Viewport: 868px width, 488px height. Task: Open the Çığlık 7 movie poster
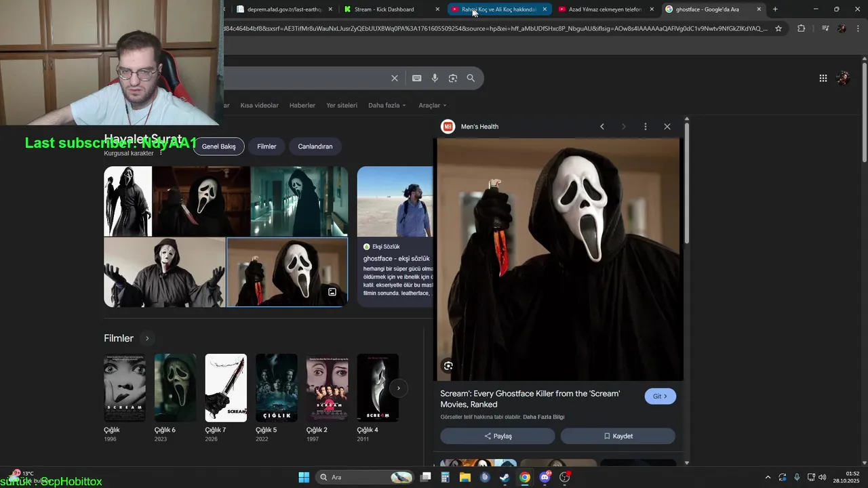point(226,388)
